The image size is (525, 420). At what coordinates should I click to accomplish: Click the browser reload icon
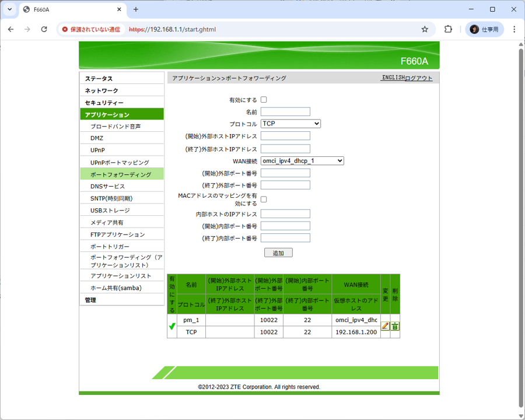[x=44, y=29]
